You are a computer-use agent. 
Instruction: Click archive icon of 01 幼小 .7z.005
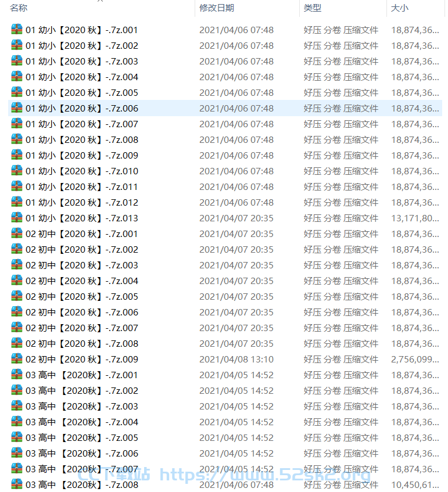coord(17,92)
